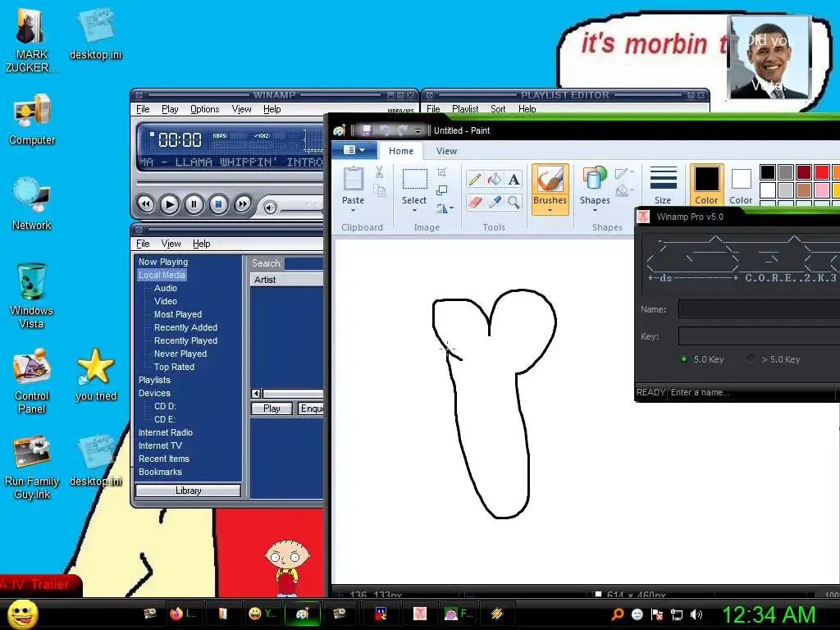
Task: Expand the Brushes dropdown arrow
Action: point(550,211)
